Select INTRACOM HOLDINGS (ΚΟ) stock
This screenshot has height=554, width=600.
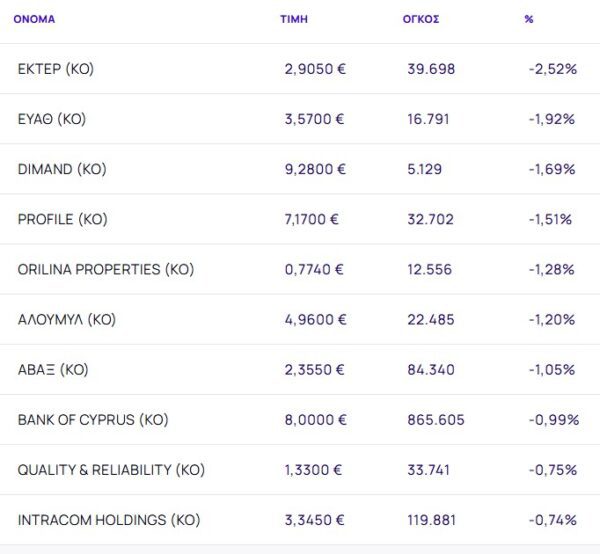click(109, 520)
